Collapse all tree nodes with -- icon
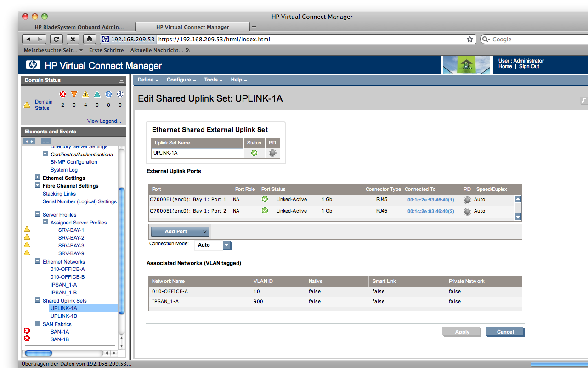 coord(45,141)
